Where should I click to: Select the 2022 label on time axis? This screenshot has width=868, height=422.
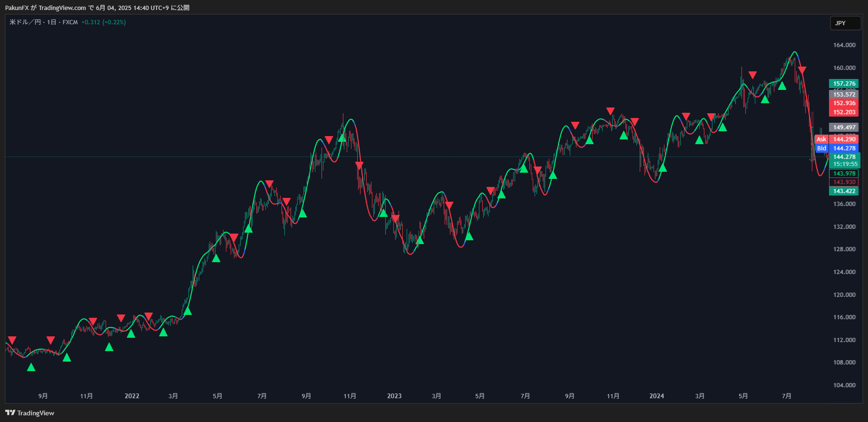pos(132,396)
